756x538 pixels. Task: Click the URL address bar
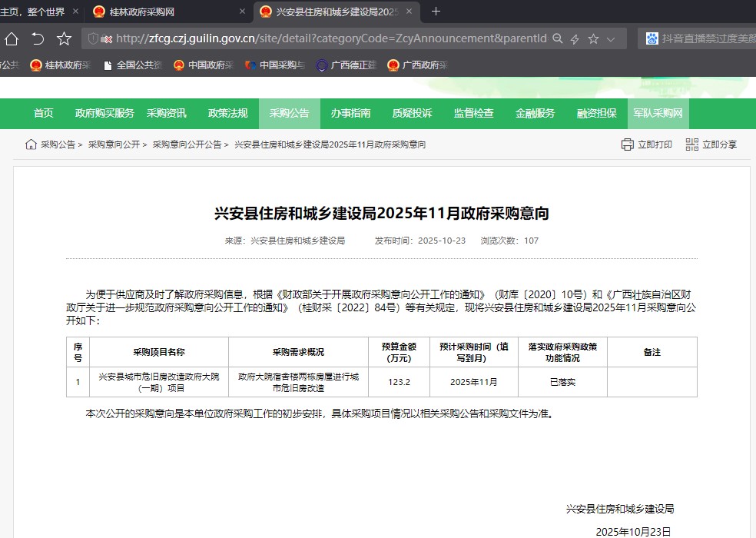click(330, 38)
